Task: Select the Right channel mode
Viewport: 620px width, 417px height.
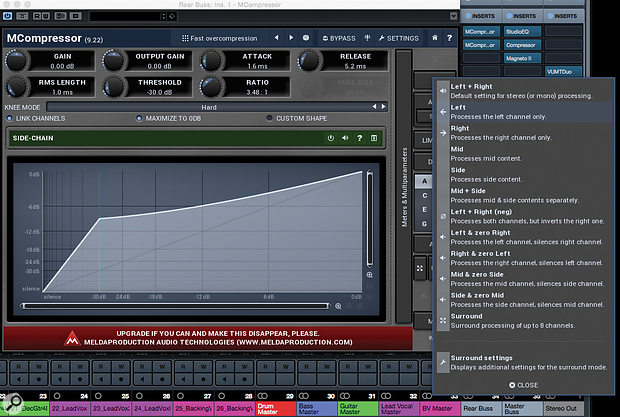Action: tap(524, 133)
